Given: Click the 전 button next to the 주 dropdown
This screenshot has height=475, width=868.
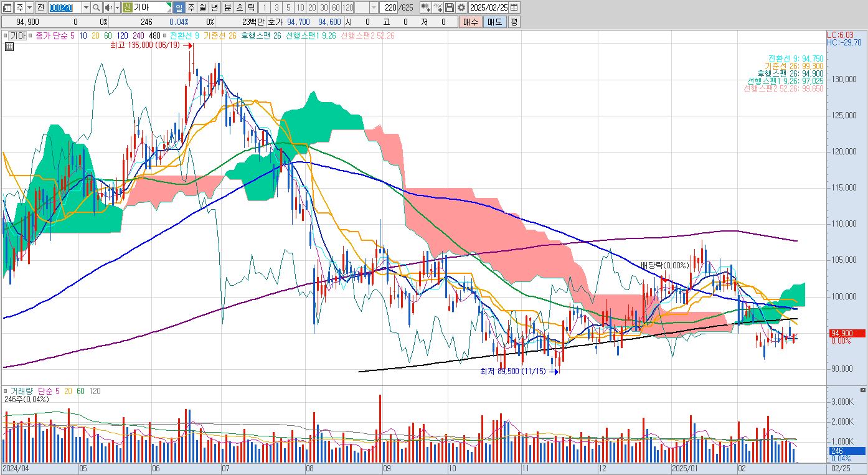Looking at the screenshot, I should 40,7.
